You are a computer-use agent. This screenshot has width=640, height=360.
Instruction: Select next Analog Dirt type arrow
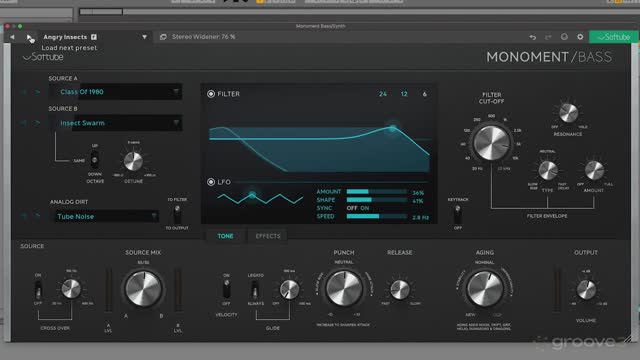point(37,216)
